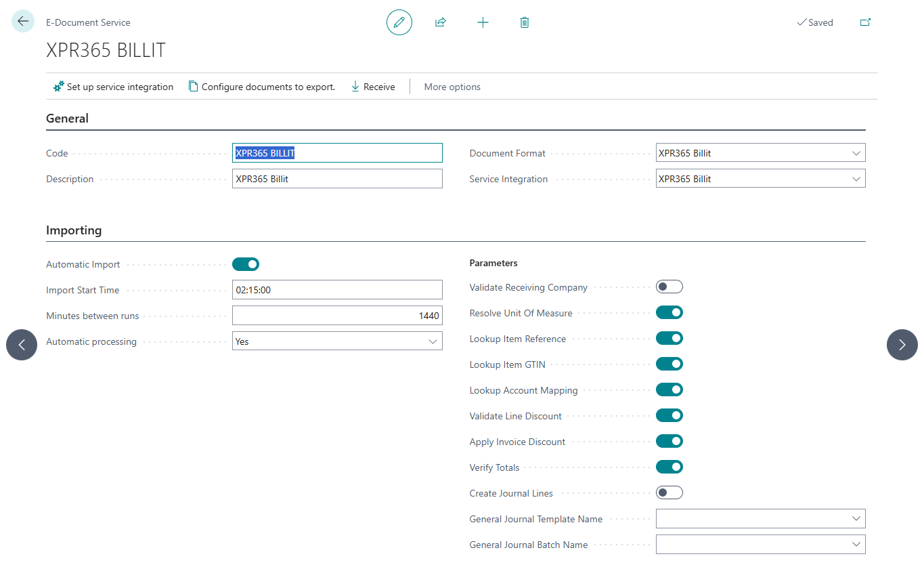The image size is (924, 567).
Task: Click the trash delete icon
Action: (525, 22)
